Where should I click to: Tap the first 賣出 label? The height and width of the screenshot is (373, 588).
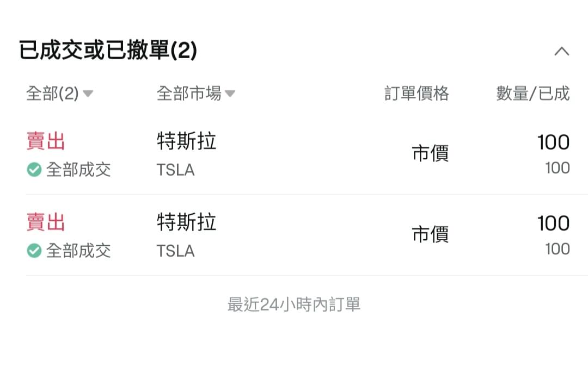tap(46, 141)
